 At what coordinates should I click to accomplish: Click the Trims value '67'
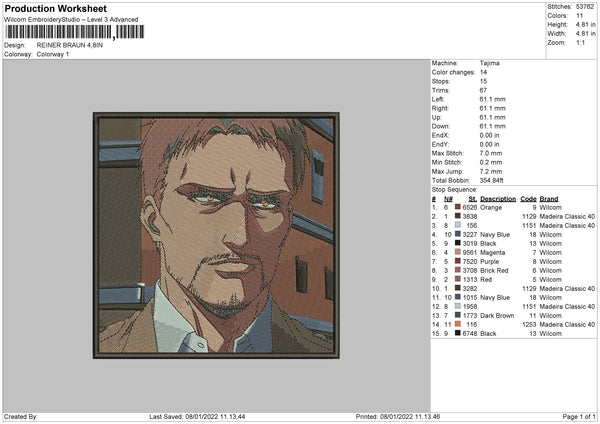tap(483, 90)
